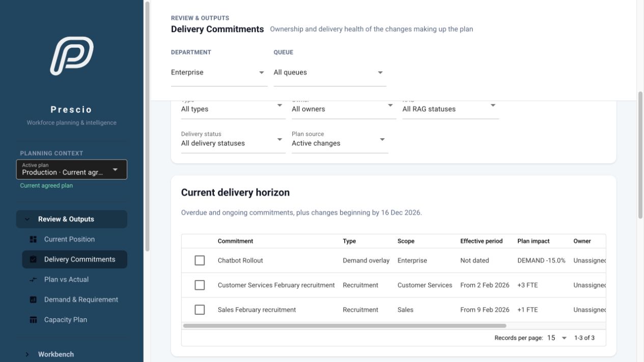644x362 pixels.
Task: Click the Demand & Requirement chart icon
Action: pyautogui.click(x=34, y=300)
